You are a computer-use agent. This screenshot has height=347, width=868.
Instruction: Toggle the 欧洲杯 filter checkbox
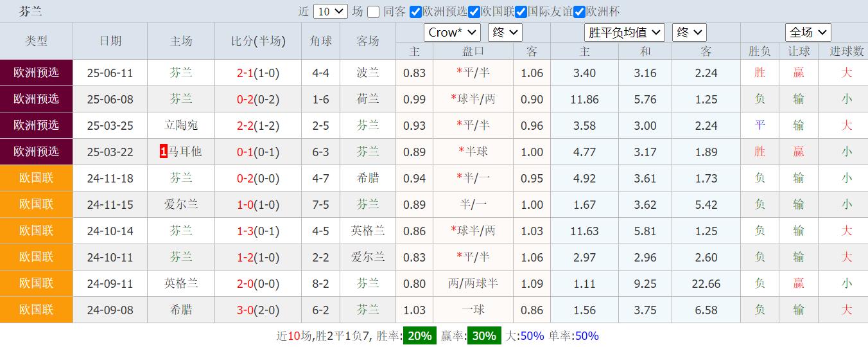579,12
